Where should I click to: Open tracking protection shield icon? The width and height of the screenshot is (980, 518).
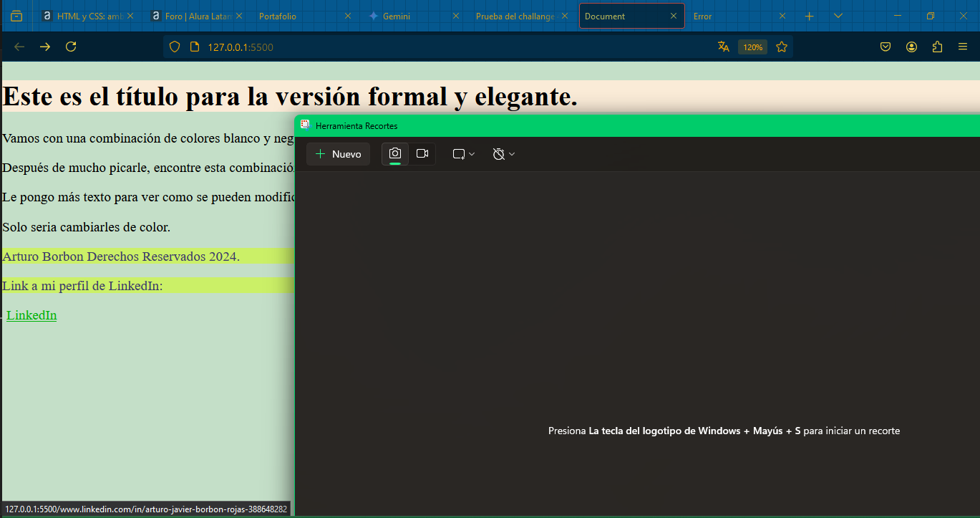pyautogui.click(x=174, y=47)
